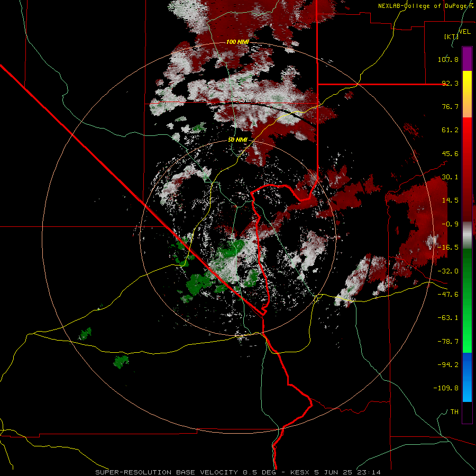
Task: Click the 30.1 velocity scale value
Action: click(450, 177)
